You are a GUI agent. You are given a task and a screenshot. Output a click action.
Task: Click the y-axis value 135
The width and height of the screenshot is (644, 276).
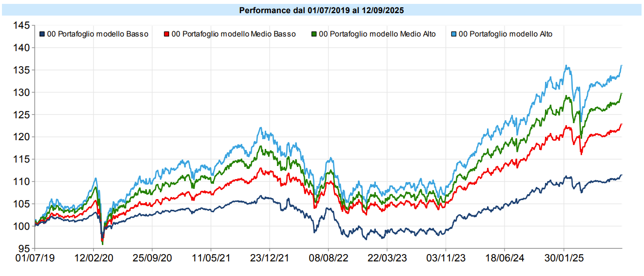click(21, 70)
